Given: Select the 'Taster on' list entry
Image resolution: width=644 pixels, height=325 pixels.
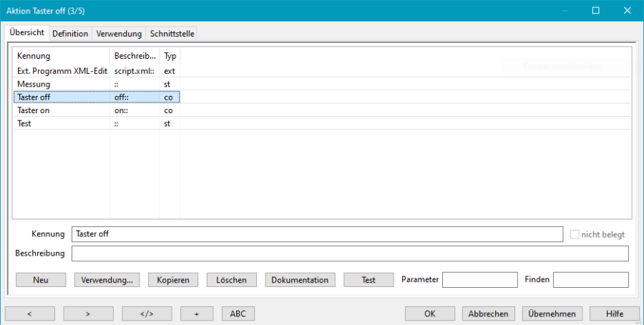Looking at the screenshot, I should coord(34,110).
